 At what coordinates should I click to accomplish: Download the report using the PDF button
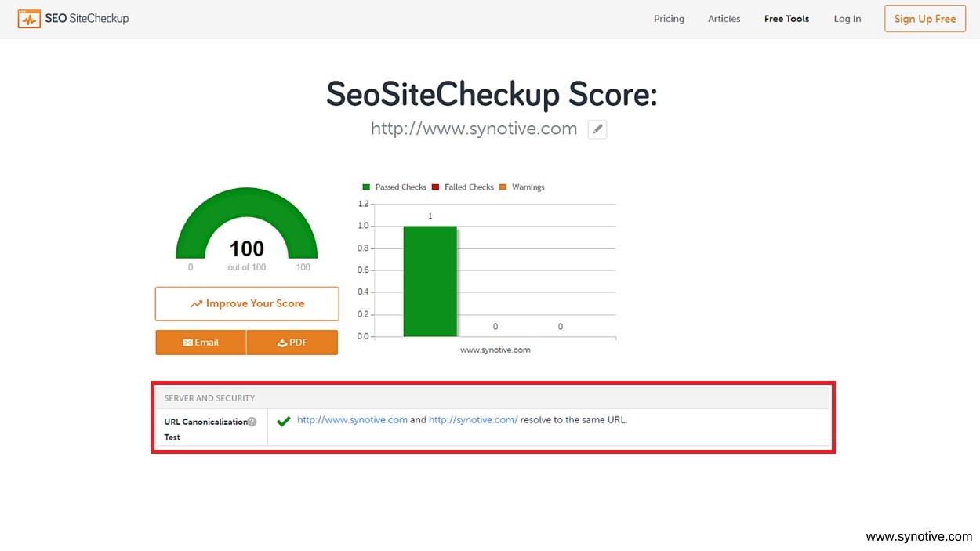coord(292,343)
